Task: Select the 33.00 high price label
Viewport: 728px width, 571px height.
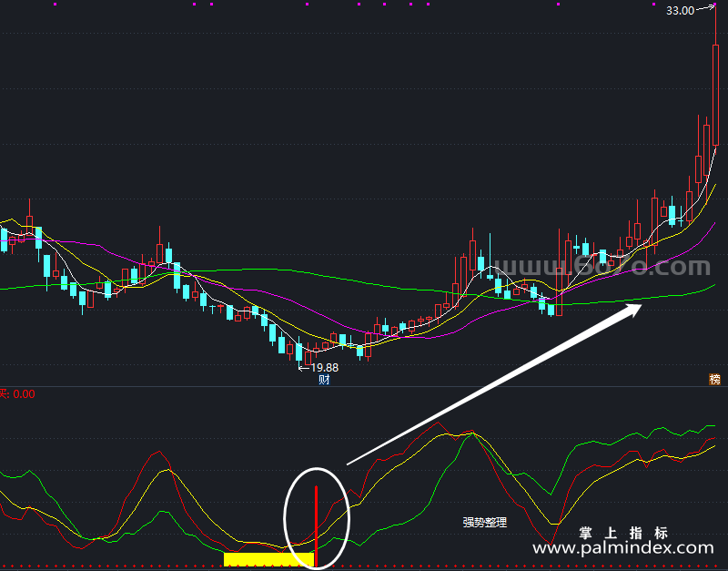Action: point(680,11)
